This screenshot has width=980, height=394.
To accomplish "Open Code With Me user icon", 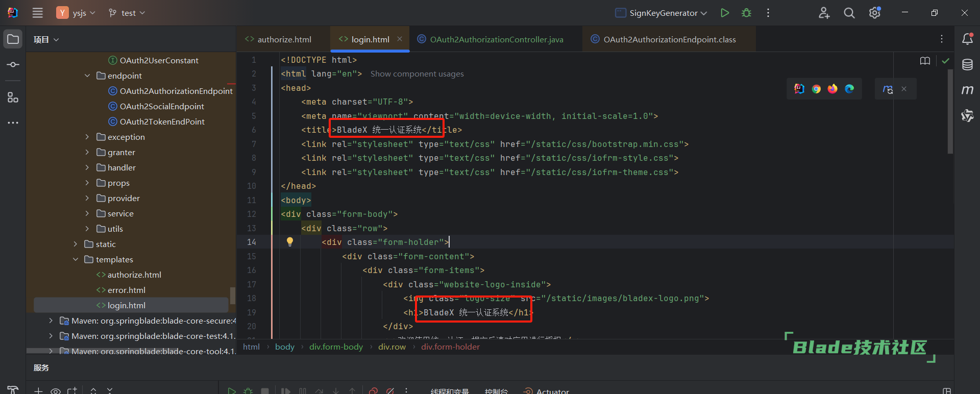I will pos(824,13).
